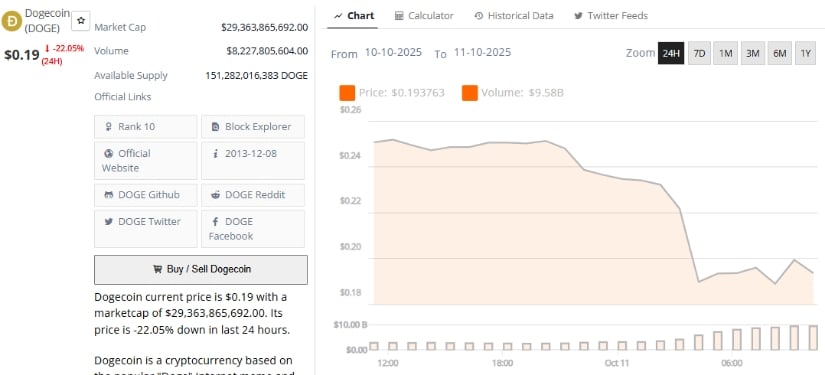
Task: Star Dogecoin as a favorite
Action: [81, 21]
